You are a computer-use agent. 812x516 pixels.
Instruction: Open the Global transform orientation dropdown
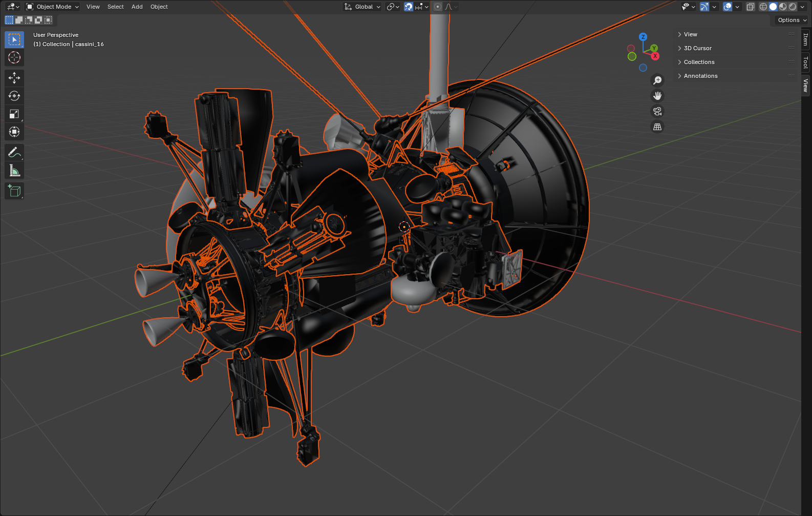point(363,7)
